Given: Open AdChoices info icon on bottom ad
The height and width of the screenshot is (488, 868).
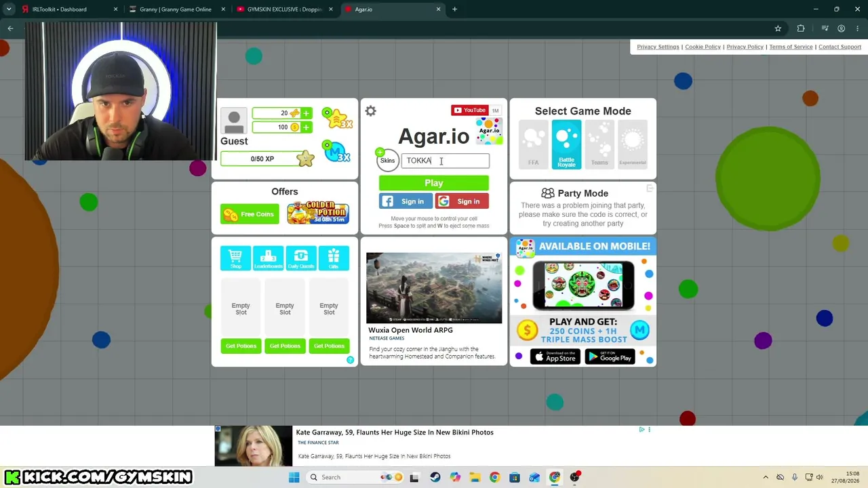Looking at the screenshot, I should click(642, 429).
